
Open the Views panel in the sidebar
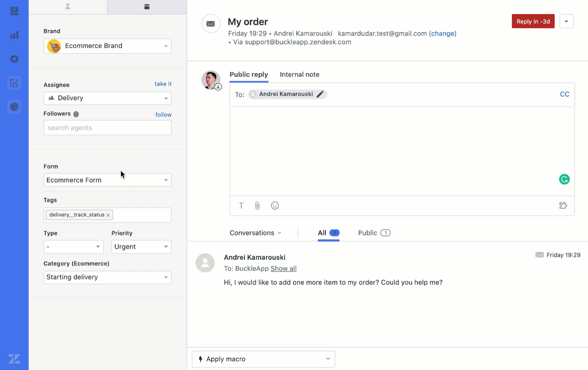14,10
